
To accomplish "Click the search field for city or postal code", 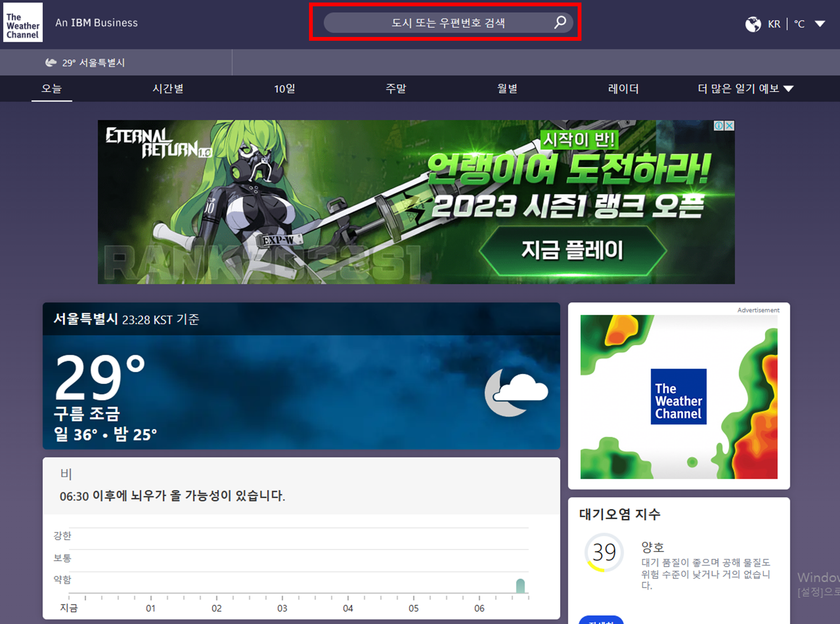I will point(448,23).
